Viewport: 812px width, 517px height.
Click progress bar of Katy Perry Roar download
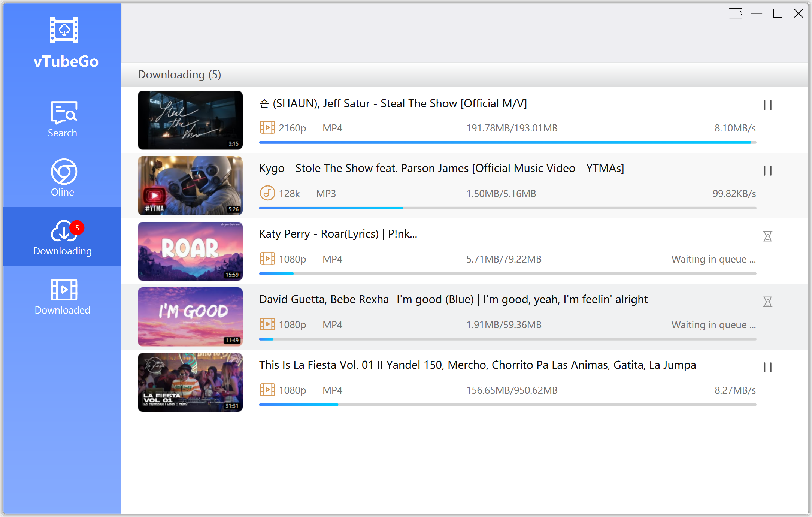(507, 273)
